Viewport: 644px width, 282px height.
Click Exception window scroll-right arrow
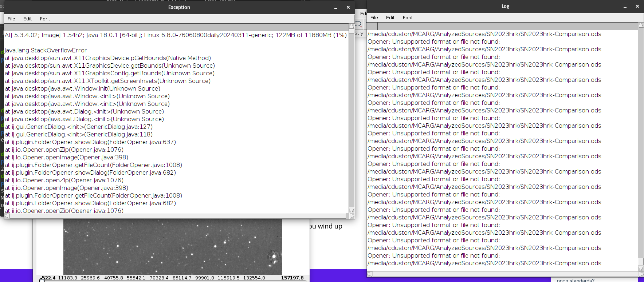(352, 216)
